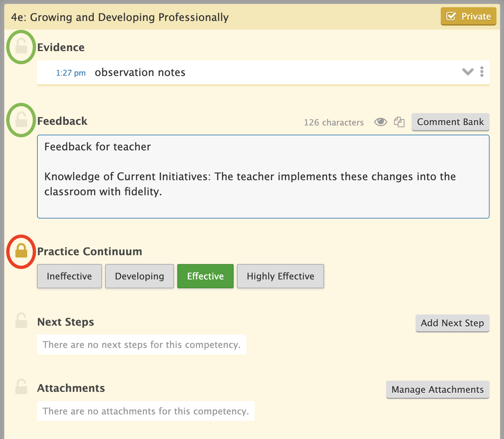Select the Highly Effective rating
The width and height of the screenshot is (504, 439).
click(x=281, y=276)
